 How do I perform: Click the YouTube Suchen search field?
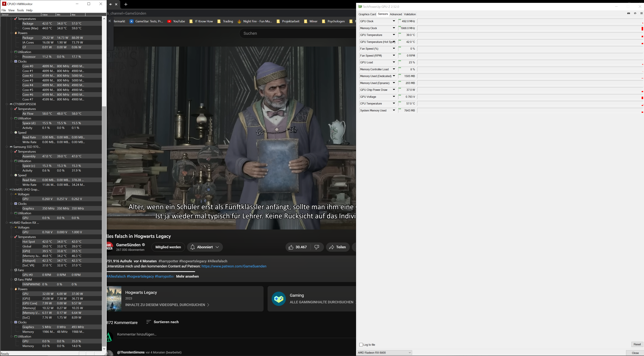click(x=298, y=33)
